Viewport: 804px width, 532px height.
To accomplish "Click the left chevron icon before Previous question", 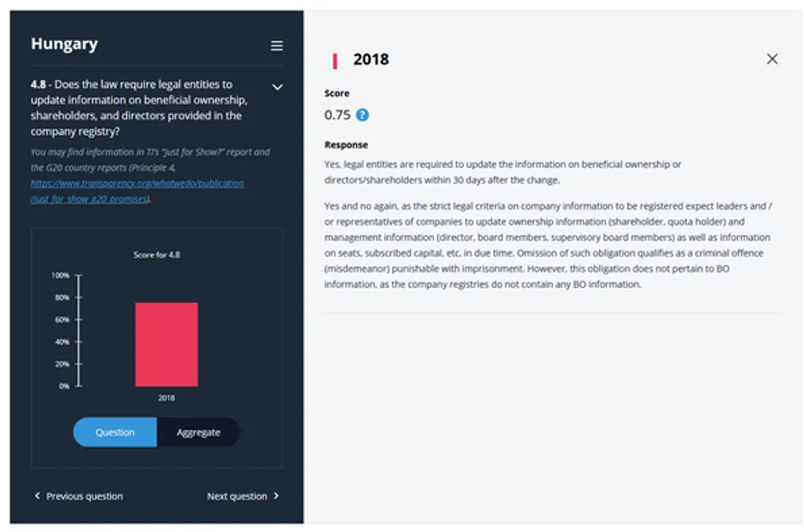I will [x=37, y=496].
